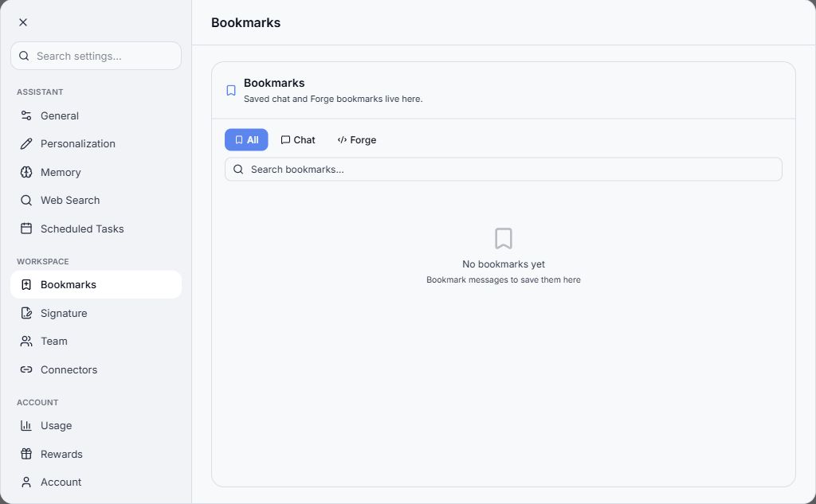Switch to the Chat bookmarks tab

[298, 140]
